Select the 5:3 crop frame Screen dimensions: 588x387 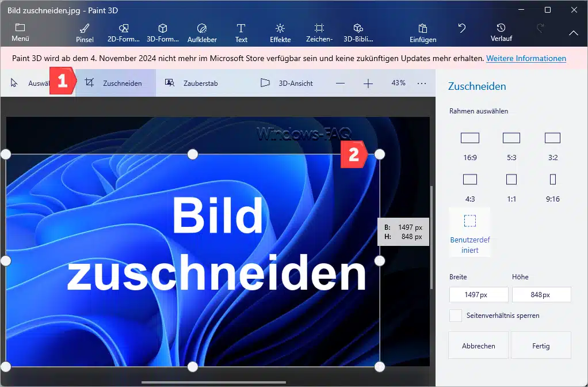511,146
